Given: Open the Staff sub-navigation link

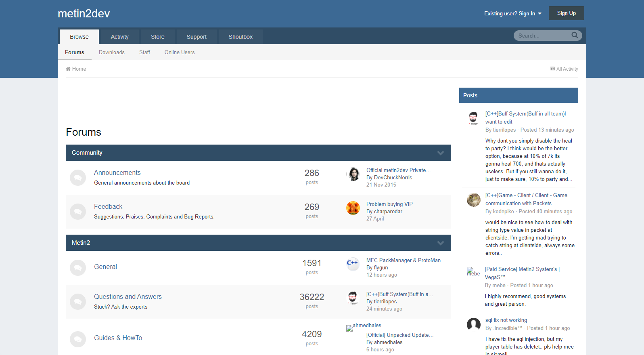Looking at the screenshot, I should coord(144,52).
